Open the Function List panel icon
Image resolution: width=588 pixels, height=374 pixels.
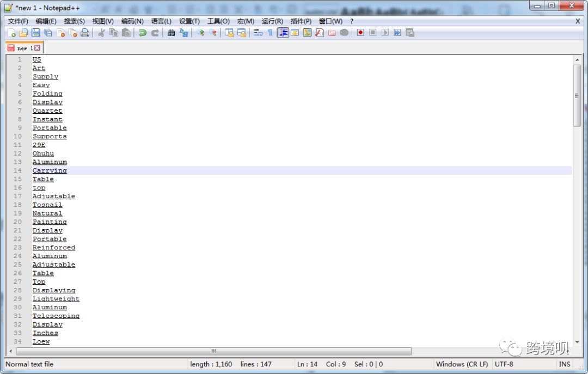(x=320, y=33)
